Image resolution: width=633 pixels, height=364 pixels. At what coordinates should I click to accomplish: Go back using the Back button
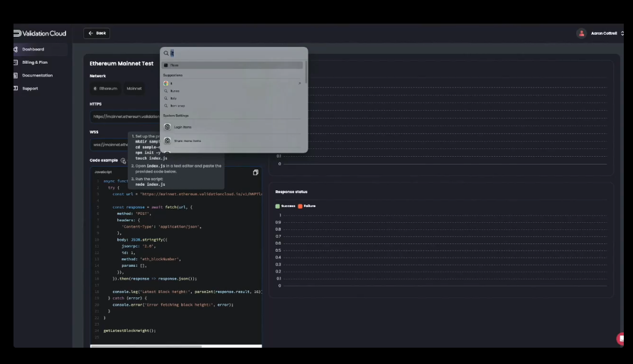pyautogui.click(x=97, y=33)
